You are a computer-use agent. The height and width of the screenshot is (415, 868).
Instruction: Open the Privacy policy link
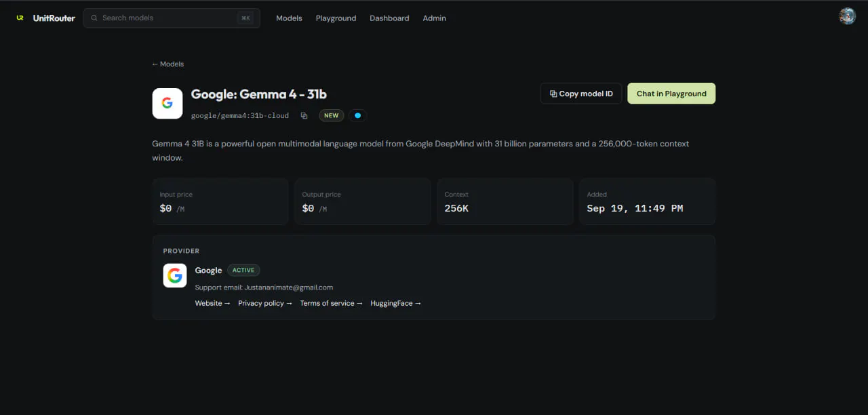(265, 303)
